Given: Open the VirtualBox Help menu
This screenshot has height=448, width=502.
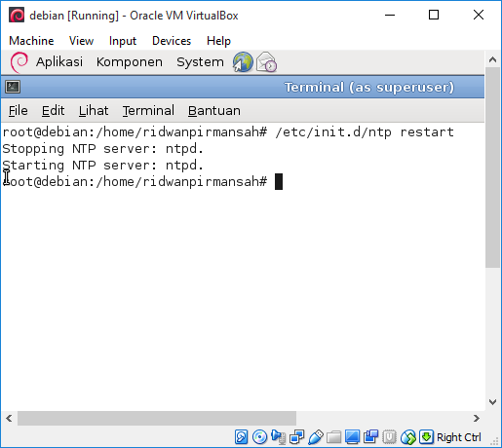Looking at the screenshot, I should [218, 41].
